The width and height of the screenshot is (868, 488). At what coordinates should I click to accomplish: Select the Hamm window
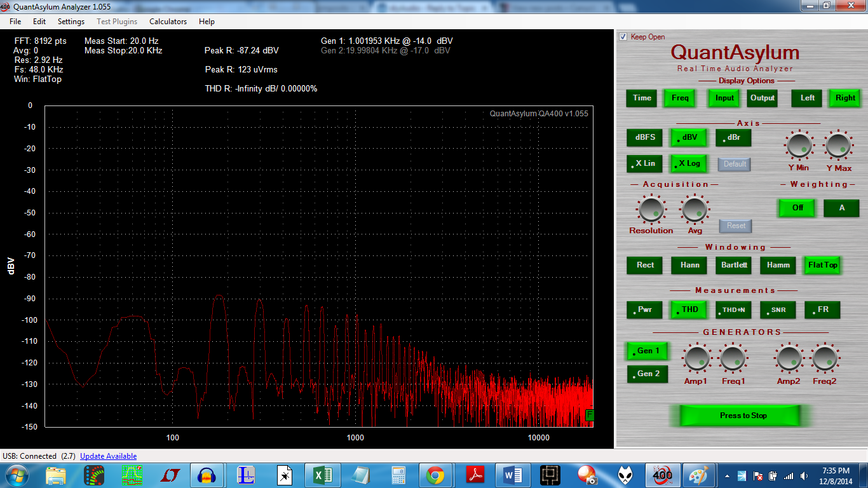pyautogui.click(x=778, y=265)
